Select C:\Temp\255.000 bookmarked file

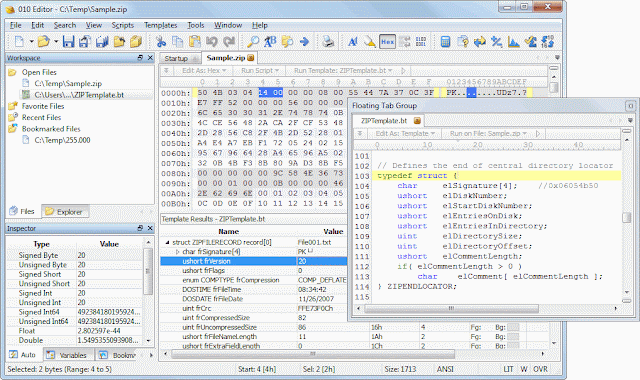pyautogui.click(x=62, y=140)
